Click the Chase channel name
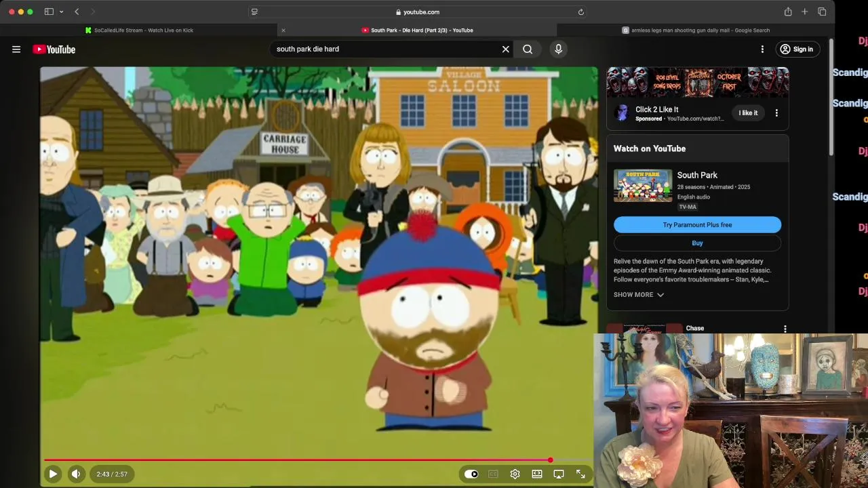The height and width of the screenshot is (488, 868). [x=694, y=328]
